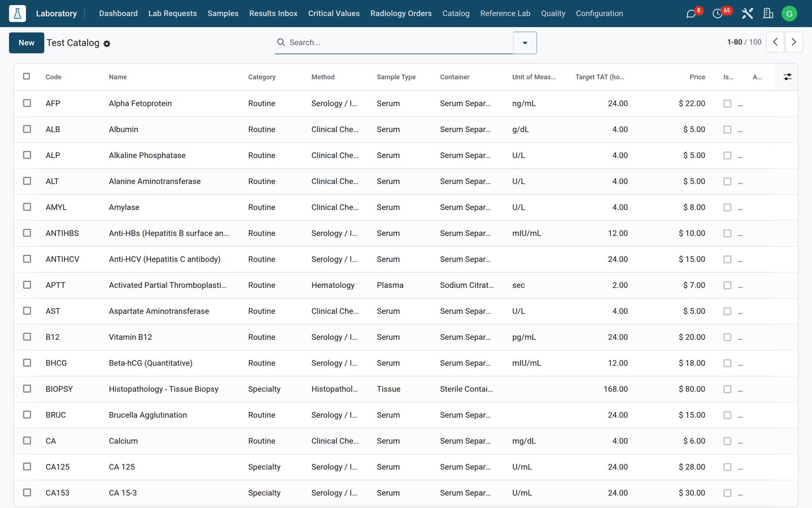This screenshot has width=812, height=508.
Task: Open the Histopathology - Tissue Biopsy row
Action: click(x=163, y=389)
